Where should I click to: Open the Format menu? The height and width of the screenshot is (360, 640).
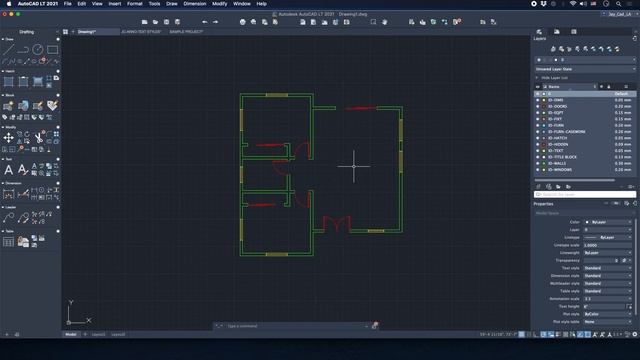point(135,4)
